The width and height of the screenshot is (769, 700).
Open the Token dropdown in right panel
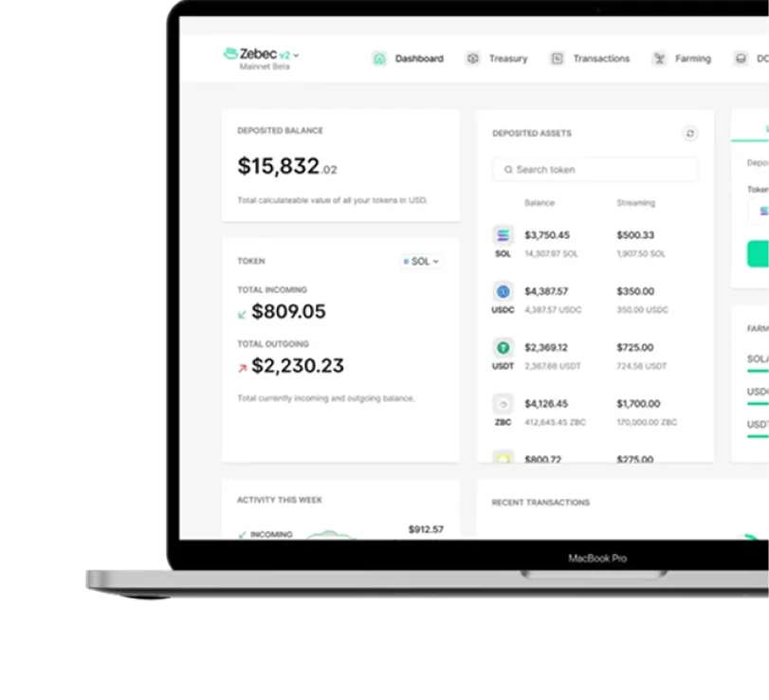pos(760,211)
